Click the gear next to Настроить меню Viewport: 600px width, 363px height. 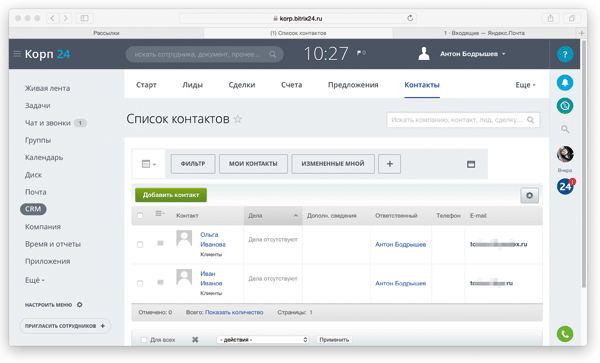coord(80,305)
